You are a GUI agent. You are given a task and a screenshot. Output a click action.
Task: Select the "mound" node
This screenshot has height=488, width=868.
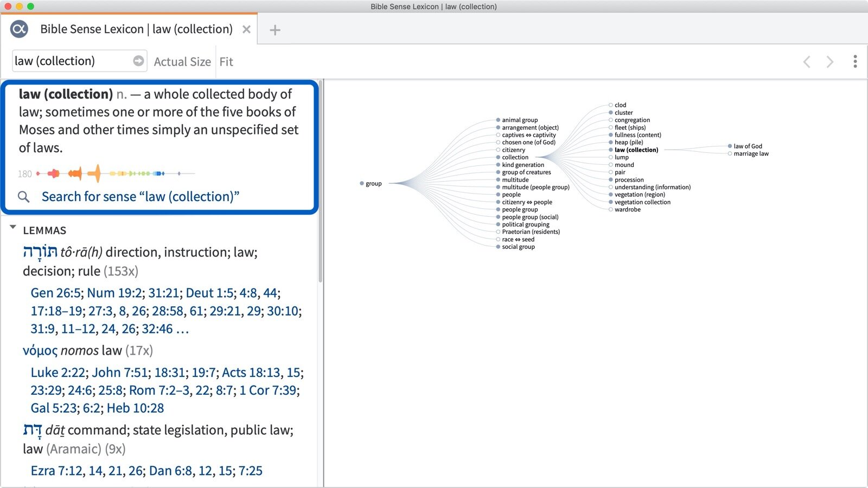tap(621, 165)
